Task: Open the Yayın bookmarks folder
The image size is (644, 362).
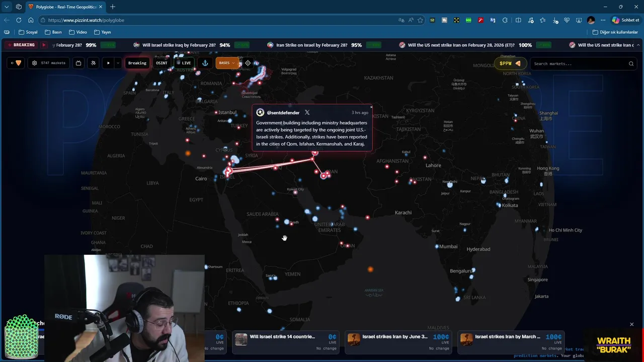Action: (x=103, y=32)
